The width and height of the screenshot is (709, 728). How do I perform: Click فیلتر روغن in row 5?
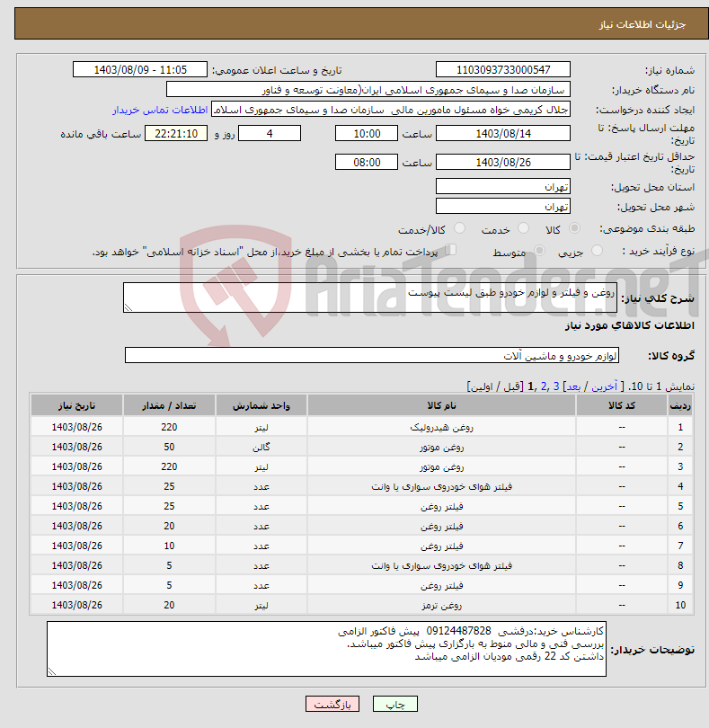441,506
